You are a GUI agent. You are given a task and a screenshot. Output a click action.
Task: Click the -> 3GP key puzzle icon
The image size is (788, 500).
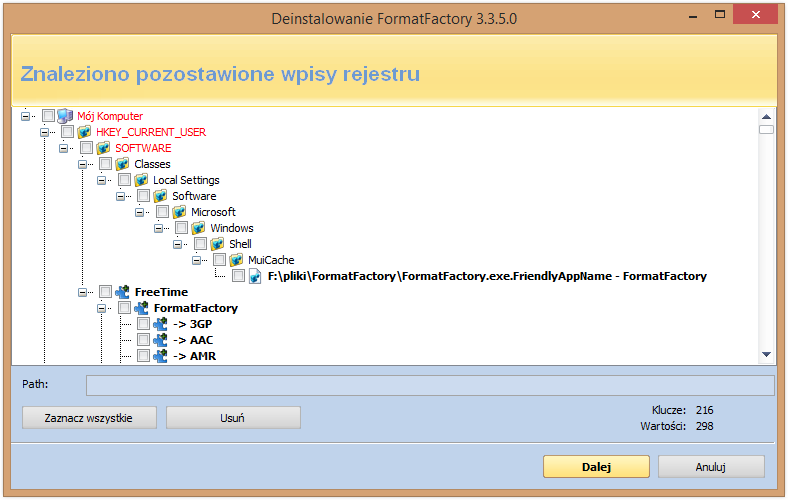pos(160,325)
